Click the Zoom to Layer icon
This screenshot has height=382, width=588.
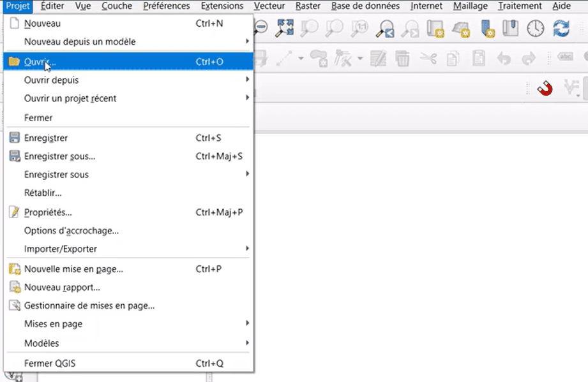[x=334, y=28]
